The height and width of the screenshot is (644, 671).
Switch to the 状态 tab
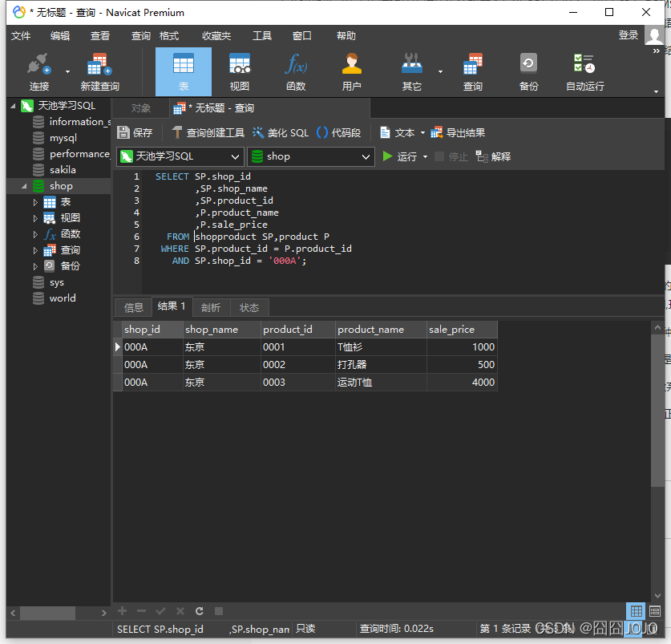click(x=249, y=307)
